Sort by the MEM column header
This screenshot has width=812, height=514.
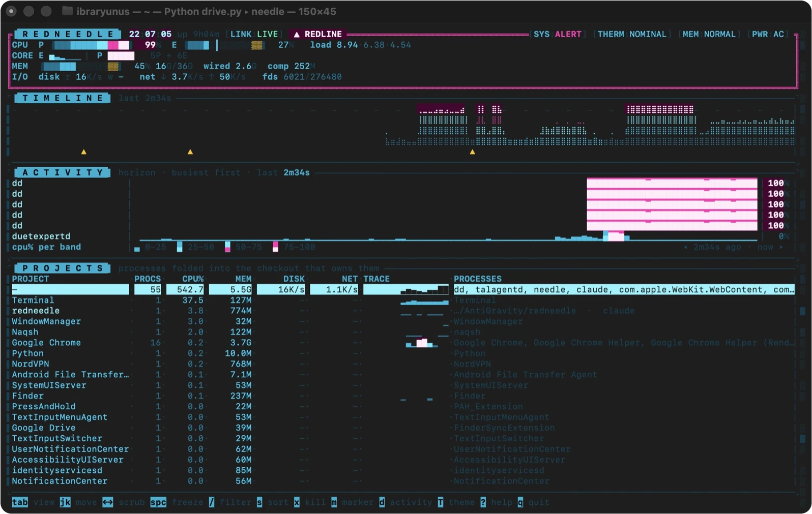coord(243,279)
